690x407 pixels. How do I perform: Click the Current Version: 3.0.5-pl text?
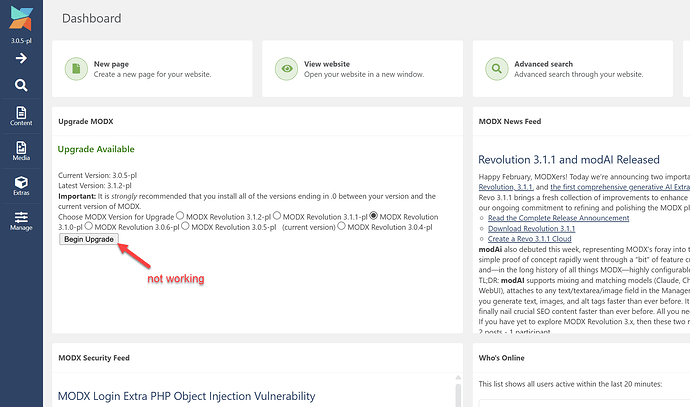click(97, 175)
